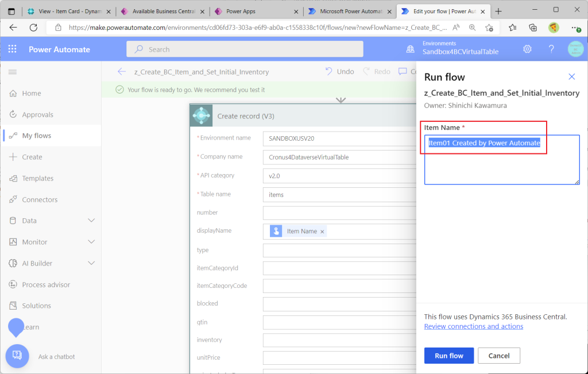Click the blocked field
The width and height of the screenshot is (588, 374).
[339, 304]
